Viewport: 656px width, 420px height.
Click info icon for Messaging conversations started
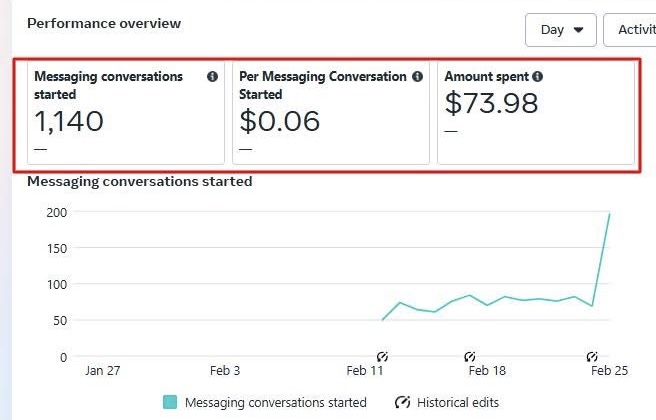213,77
